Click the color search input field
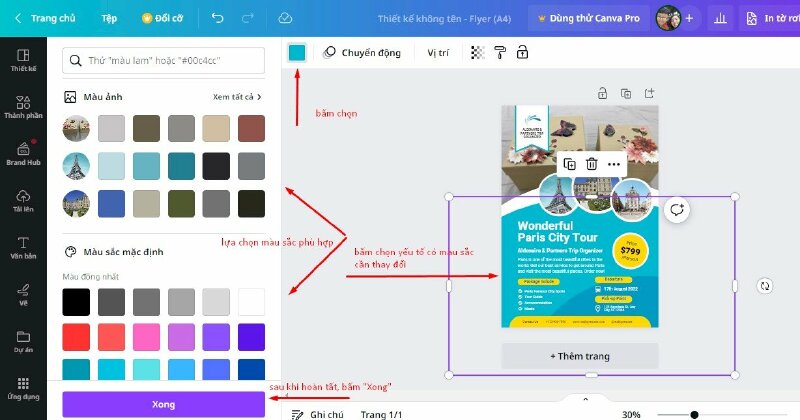 point(164,61)
